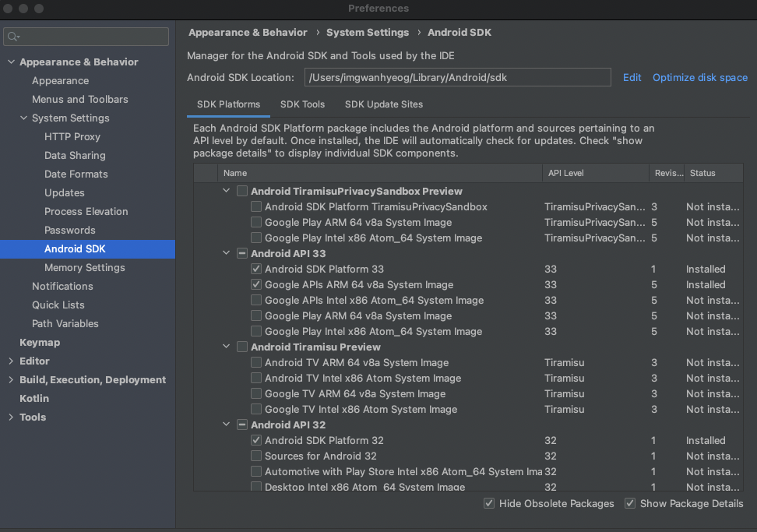Open Process Elevation settings
The height and width of the screenshot is (532, 757).
click(86, 211)
